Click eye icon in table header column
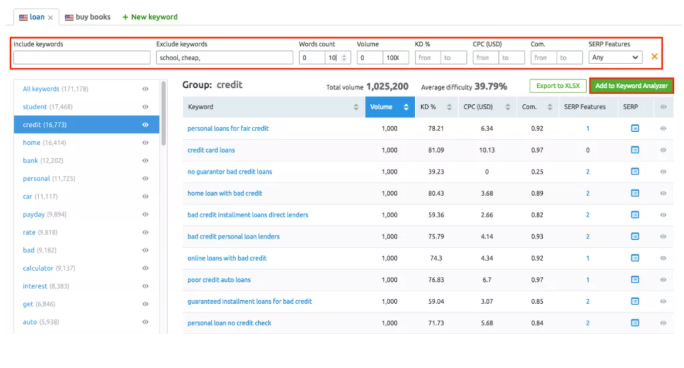The image size is (684, 368). (663, 107)
